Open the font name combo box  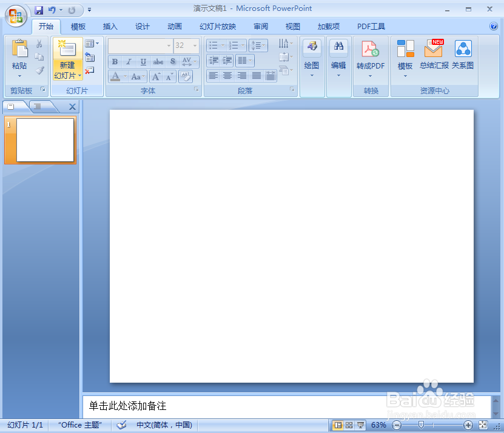[x=141, y=45]
